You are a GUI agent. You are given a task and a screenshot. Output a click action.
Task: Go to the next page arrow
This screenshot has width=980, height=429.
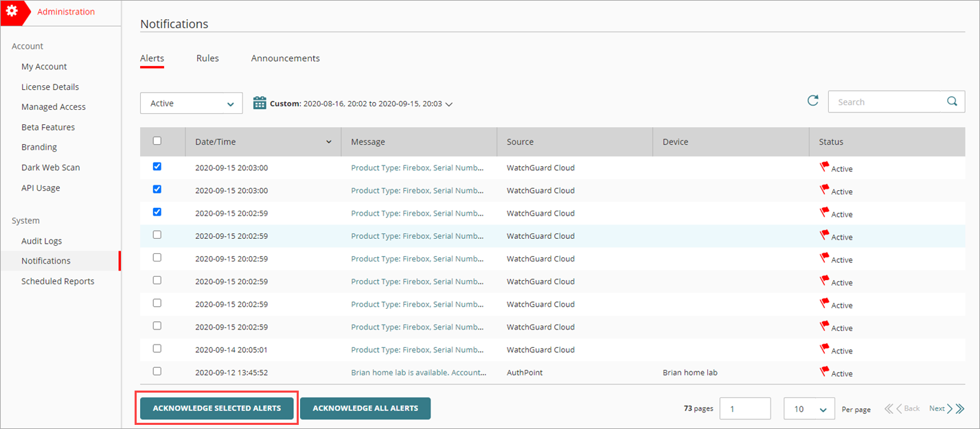pos(949,409)
